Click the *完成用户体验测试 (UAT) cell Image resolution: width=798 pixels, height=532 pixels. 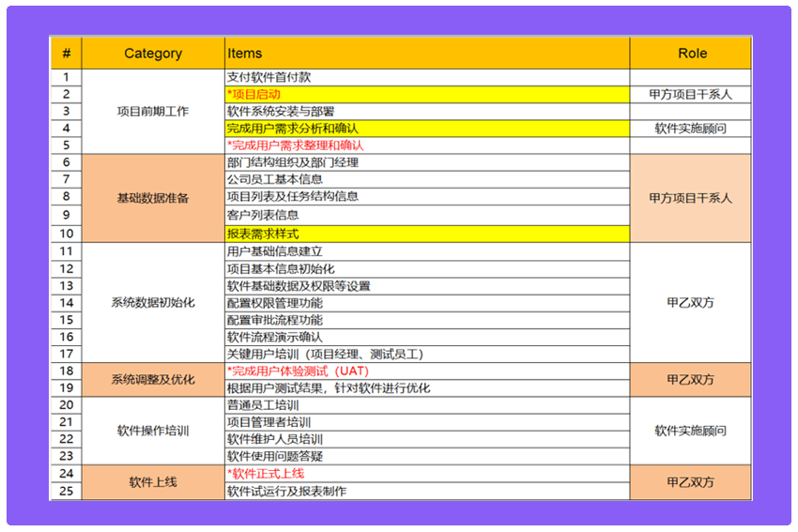[426, 372]
